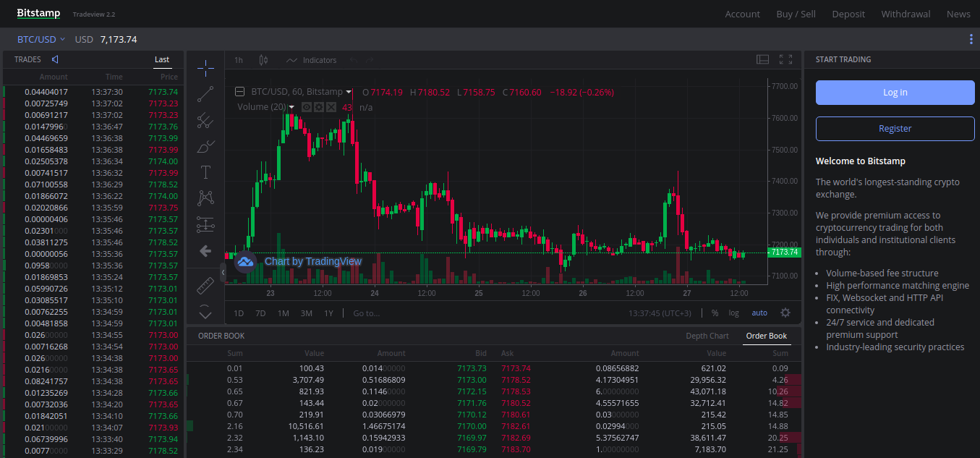Click the back arrow tool icon
980x458 pixels.
(x=205, y=251)
